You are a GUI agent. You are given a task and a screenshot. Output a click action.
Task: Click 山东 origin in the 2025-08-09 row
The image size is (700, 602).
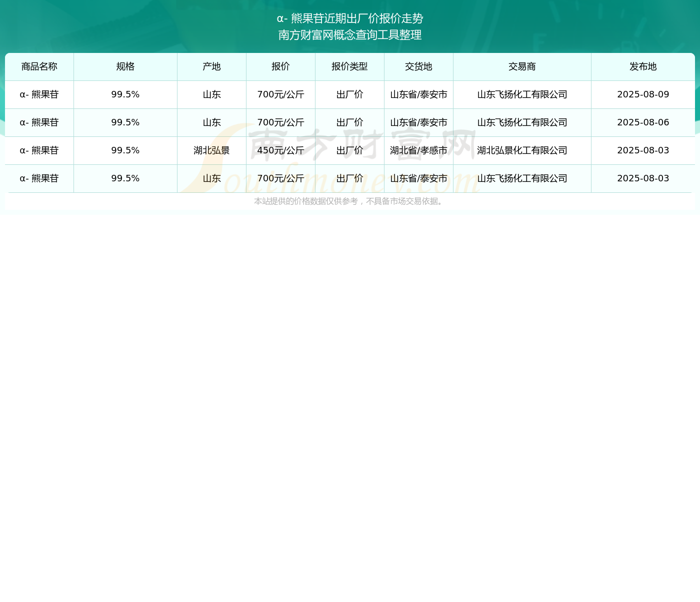coord(211,94)
